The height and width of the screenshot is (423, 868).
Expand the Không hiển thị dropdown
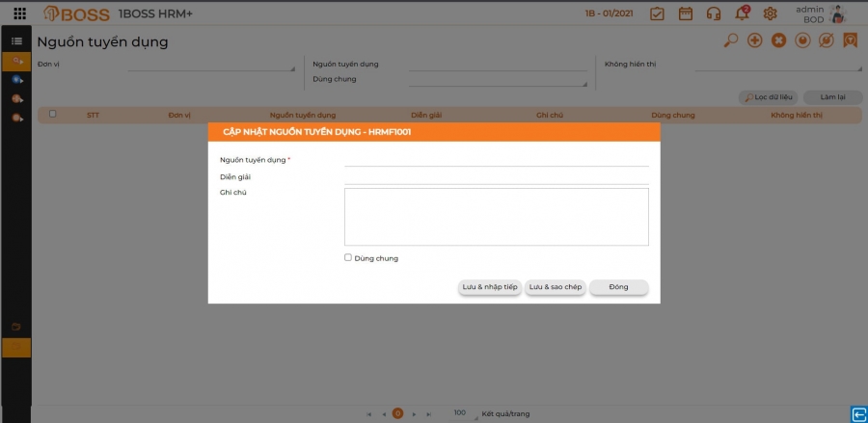point(777,66)
